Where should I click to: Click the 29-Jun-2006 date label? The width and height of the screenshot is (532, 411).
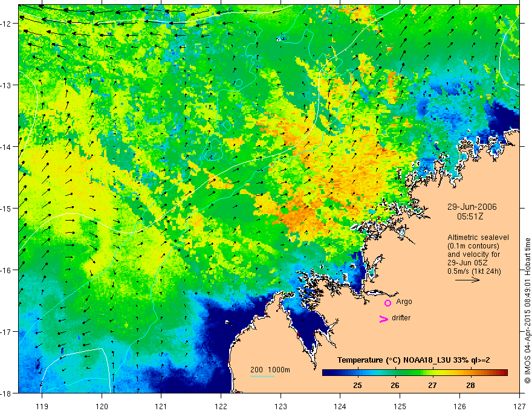click(x=472, y=207)
